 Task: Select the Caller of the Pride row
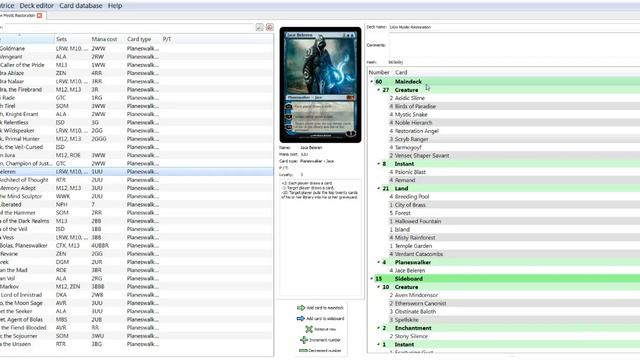click(136, 65)
